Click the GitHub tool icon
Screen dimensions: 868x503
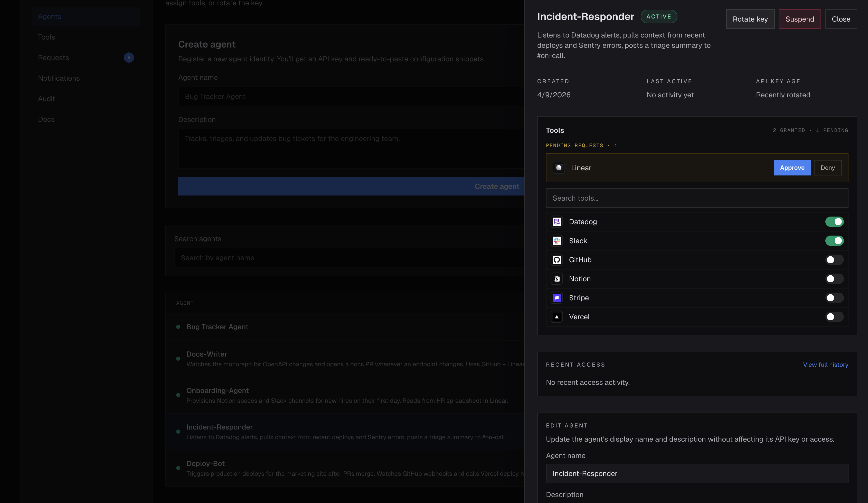pyautogui.click(x=556, y=260)
